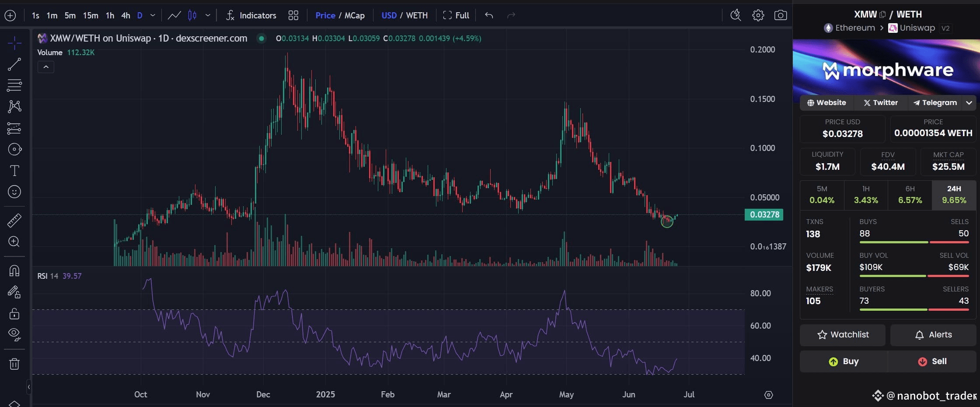This screenshot has height=407, width=980.
Task: Collapse the left drawing toolbar
Action: coord(29,387)
